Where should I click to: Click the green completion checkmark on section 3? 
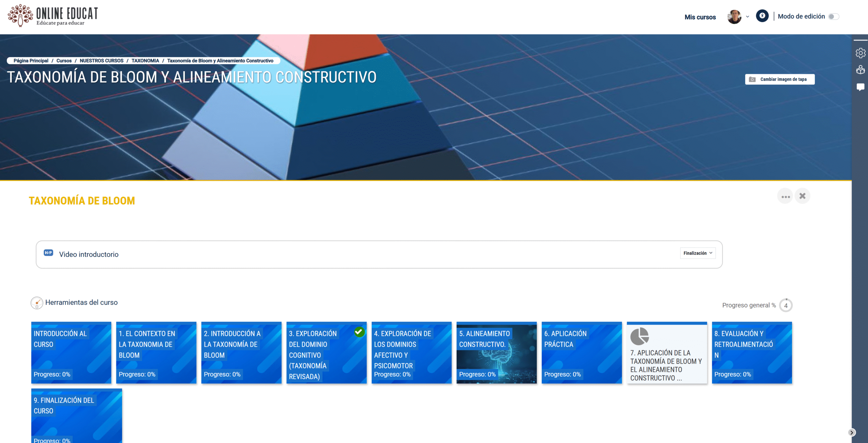(359, 332)
